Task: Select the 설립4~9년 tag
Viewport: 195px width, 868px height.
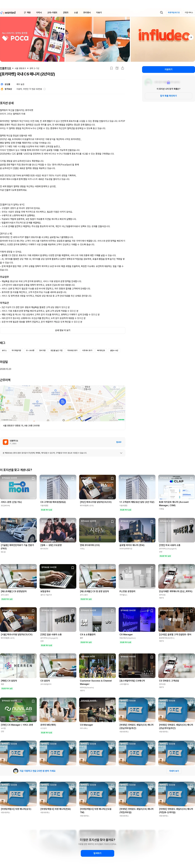Action: pos(114,350)
